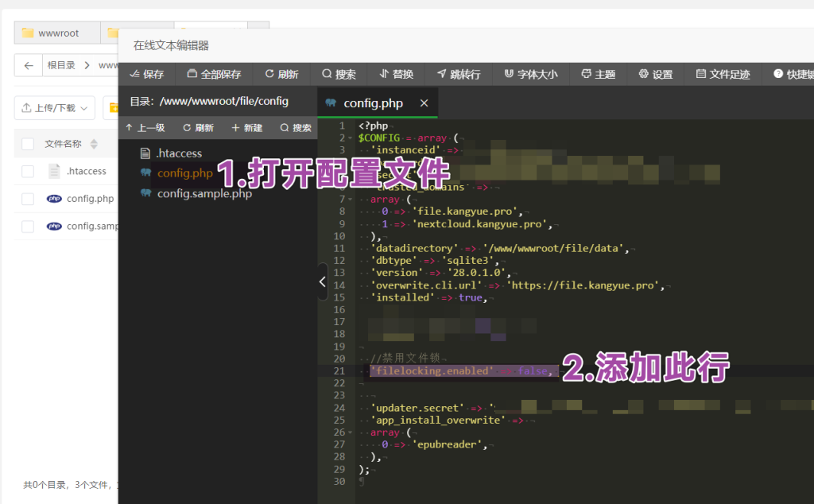Click the 'datadirectory' line of code
Screen dimensions: 814x504
tap(501, 249)
